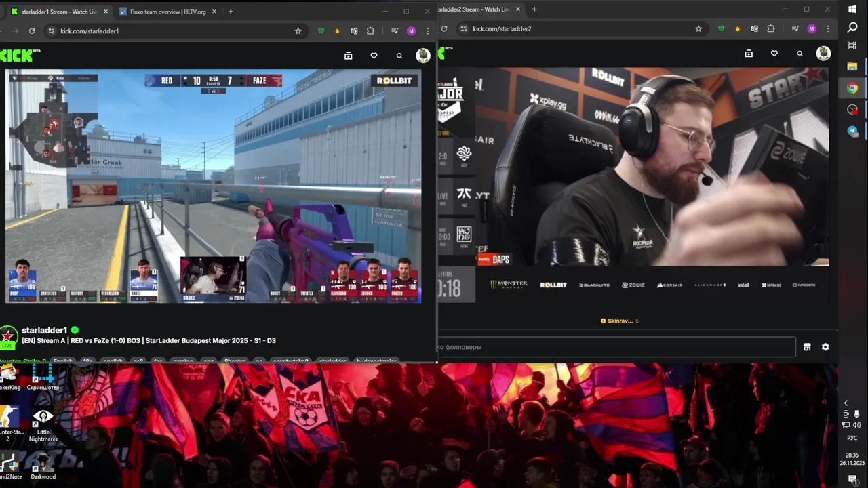The image size is (868, 488).
Task: Open Chrome from the taskbar
Action: 852,88
